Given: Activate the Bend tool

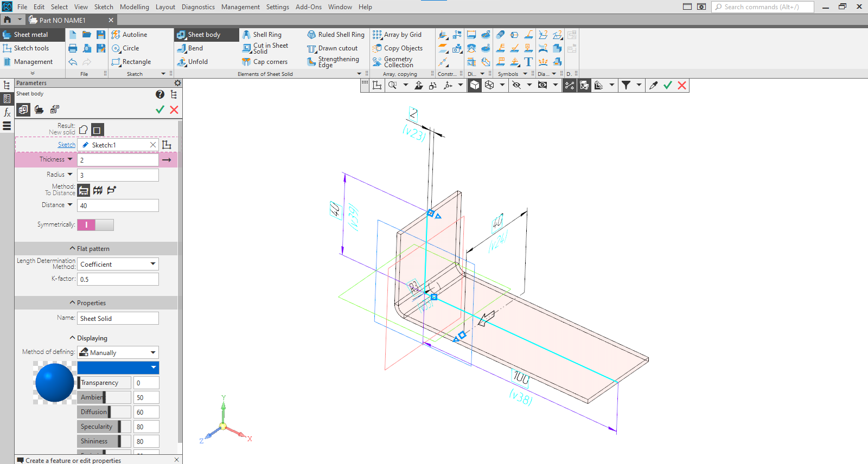Looking at the screenshot, I should [x=190, y=48].
